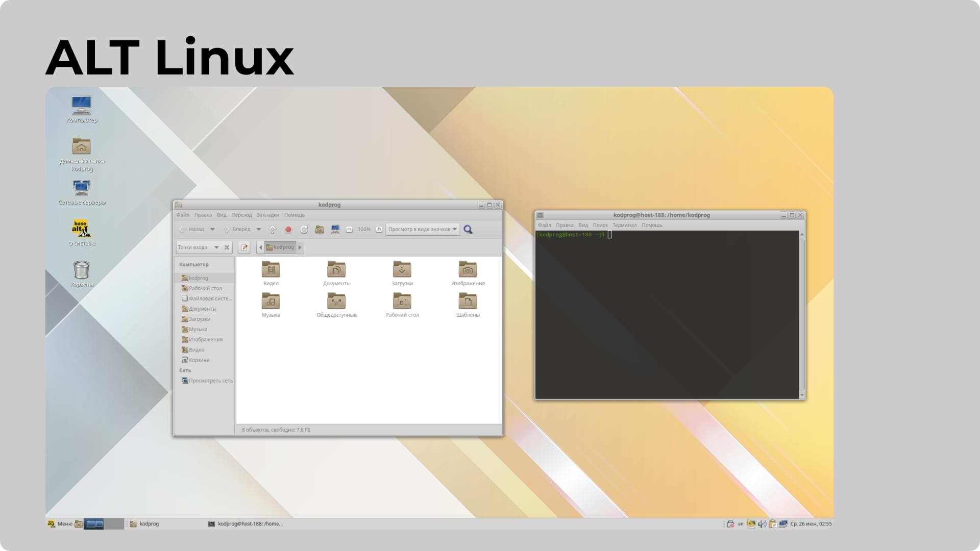Open the Документы folder icon in main pane
Image resolution: width=980 pixels, height=551 pixels.
click(x=336, y=273)
